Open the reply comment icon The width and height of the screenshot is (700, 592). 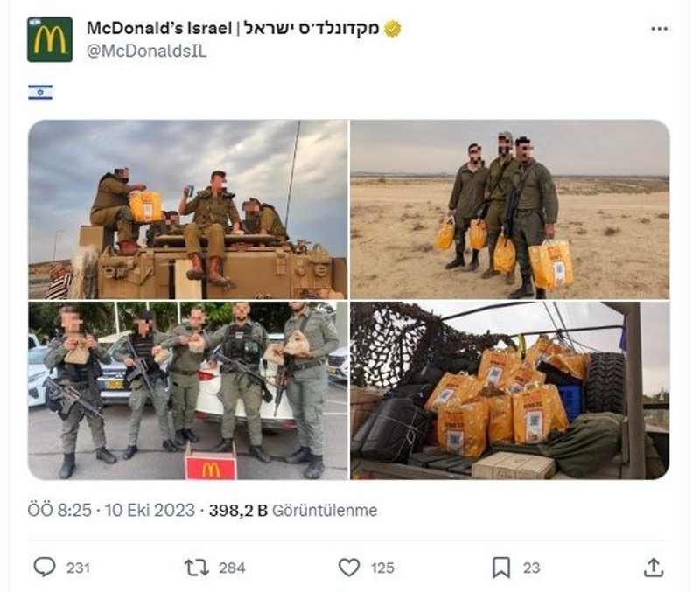45,567
